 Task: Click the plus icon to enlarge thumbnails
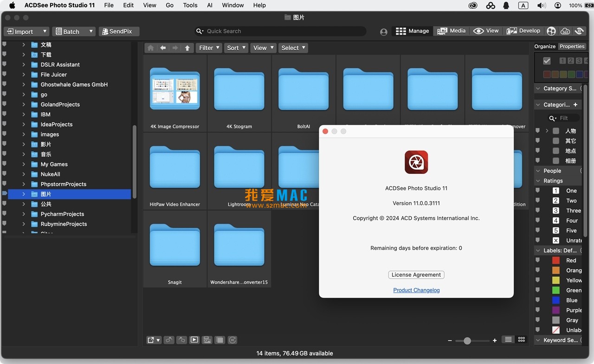click(495, 340)
